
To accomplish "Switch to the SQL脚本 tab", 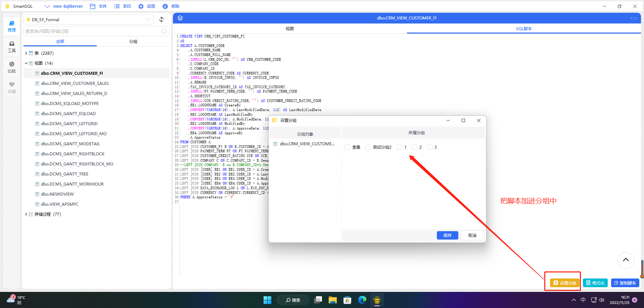I will click(x=524, y=29).
